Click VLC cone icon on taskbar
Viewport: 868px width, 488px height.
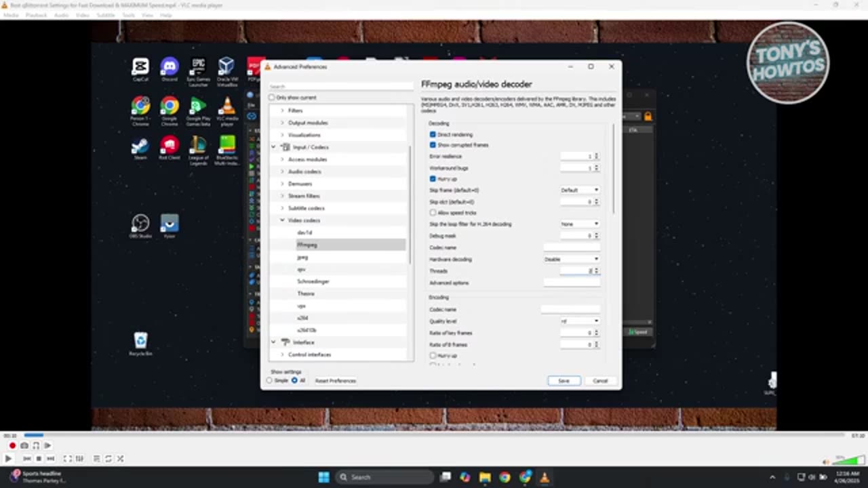(x=545, y=477)
